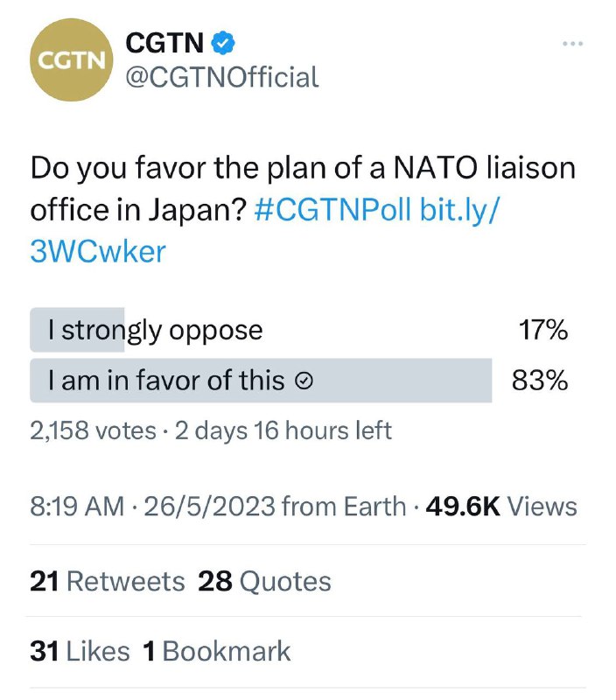Open the @CGTNOfficial handle
Viewport: 616px width, 700px height.
(x=222, y=77)
